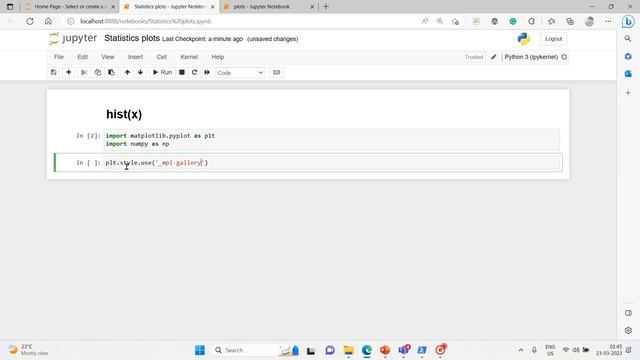Cut selected cells with the scissors icon
The width and height of the screenshot is (640, 360).
pyautogui.click(x=84, y=72)
